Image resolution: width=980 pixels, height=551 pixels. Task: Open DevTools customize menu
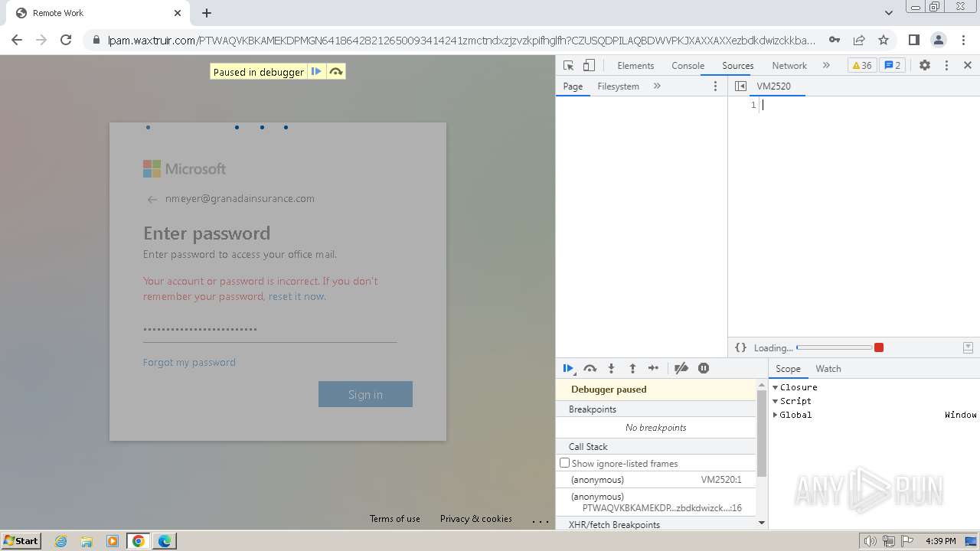tap(946, 66)
